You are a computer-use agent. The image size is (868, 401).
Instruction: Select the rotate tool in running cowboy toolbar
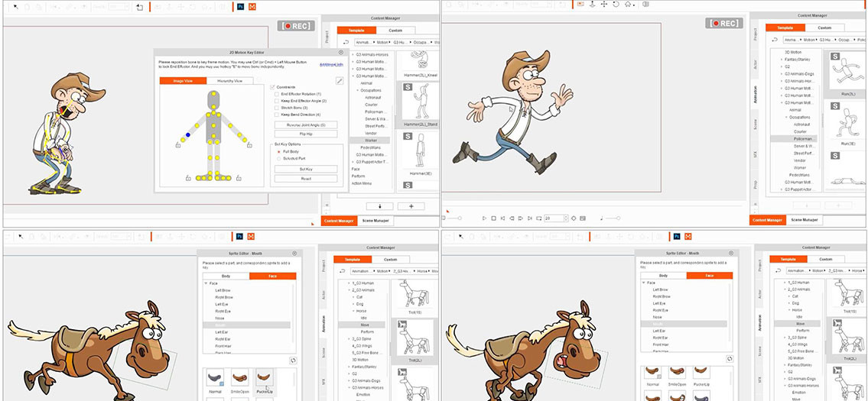point(616,4)
